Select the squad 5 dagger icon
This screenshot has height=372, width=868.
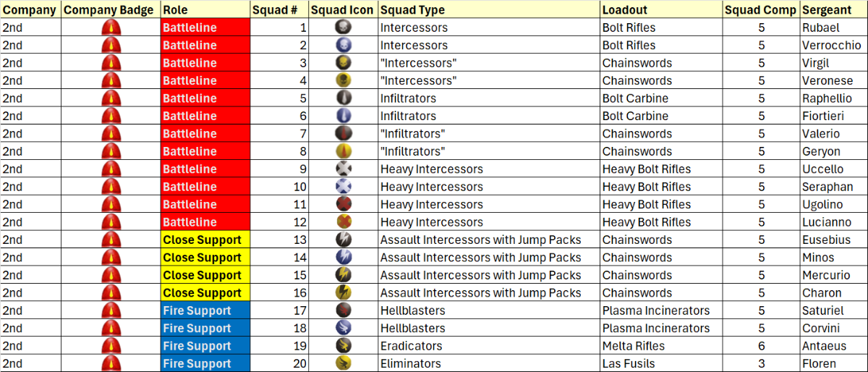pos(344,98)
